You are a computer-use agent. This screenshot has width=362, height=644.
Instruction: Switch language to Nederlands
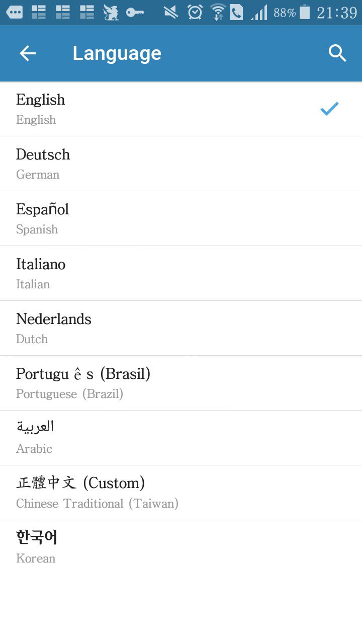(x=151, y=328)
